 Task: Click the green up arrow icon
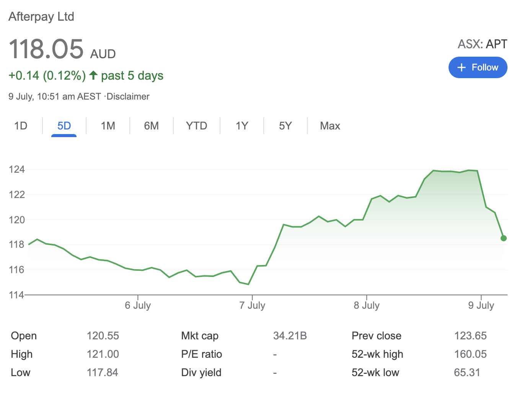[93, 75]
